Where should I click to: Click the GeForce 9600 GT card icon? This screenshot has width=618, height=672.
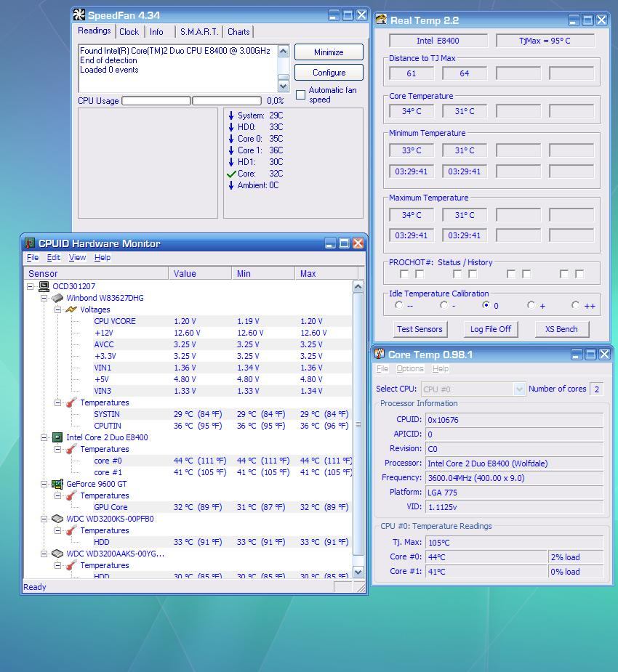pyautogui.click(x=57, y=483)
